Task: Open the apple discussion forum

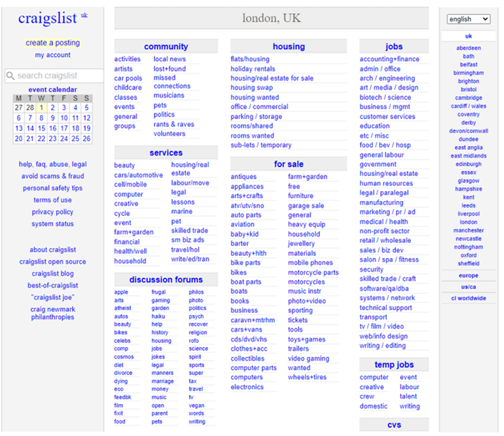Action: click(121, 292)
